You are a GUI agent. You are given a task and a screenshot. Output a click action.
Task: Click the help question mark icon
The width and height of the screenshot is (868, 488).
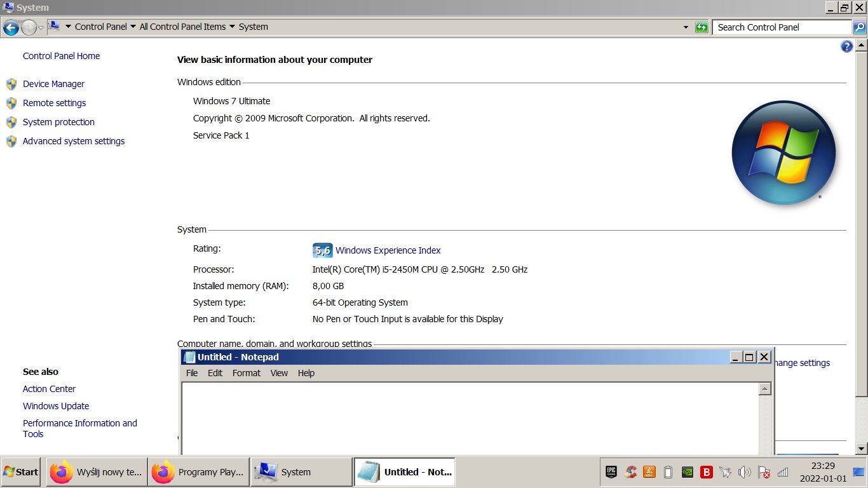pos(846,46)
